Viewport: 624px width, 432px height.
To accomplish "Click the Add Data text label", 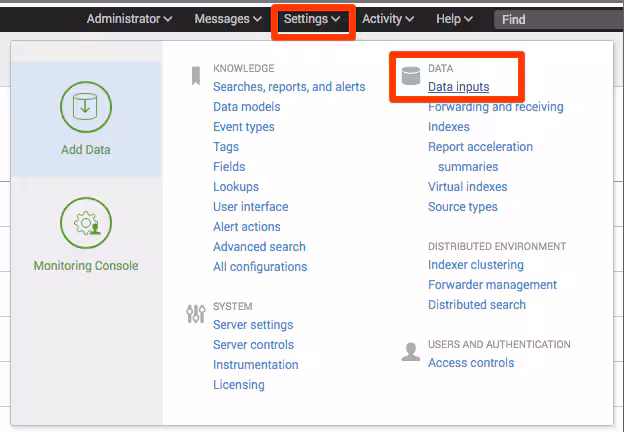I will (x=86, y=150).
